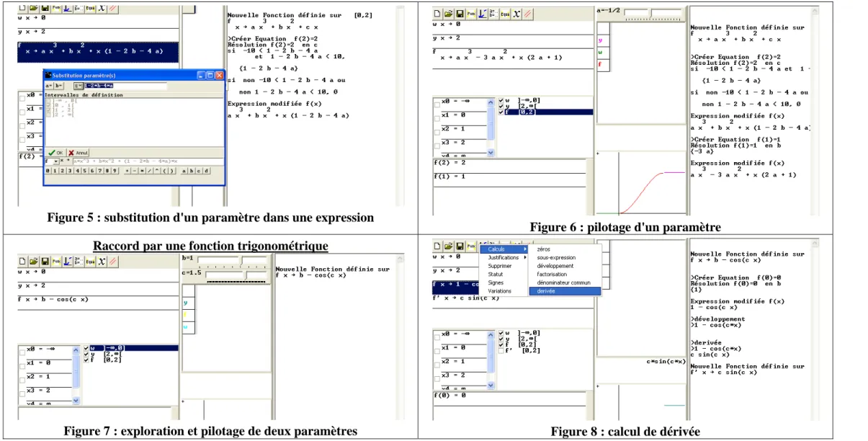
Task: Click red eraser icon in Figure 7 toolbar
Action: coord(113,261)
